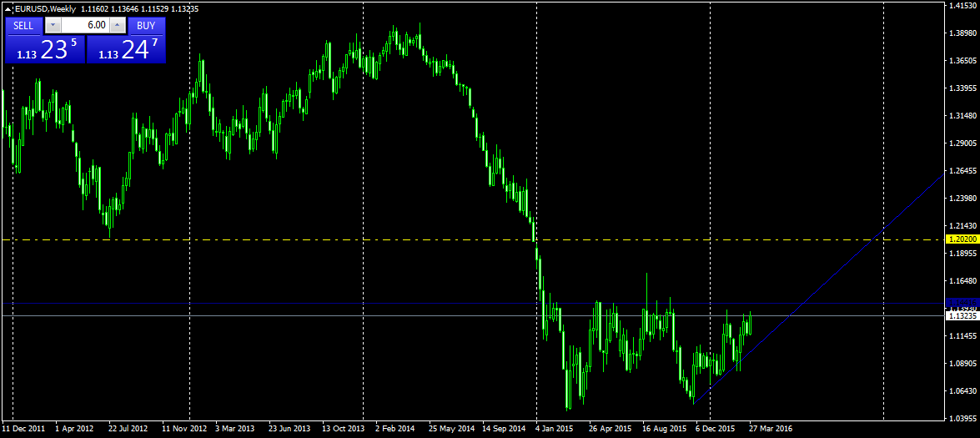Click the 1.03955 price scale label
This screenshot has width=980, height=438.
(962, 419)
